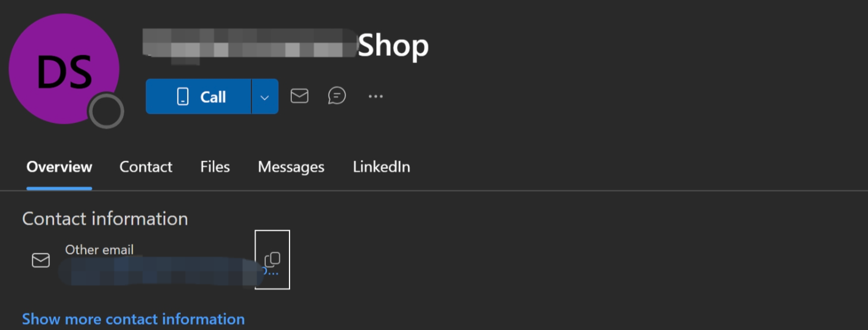
Task: Click the contact name ending in Shop
Action: pyautogui.click(x=285, y=46)
